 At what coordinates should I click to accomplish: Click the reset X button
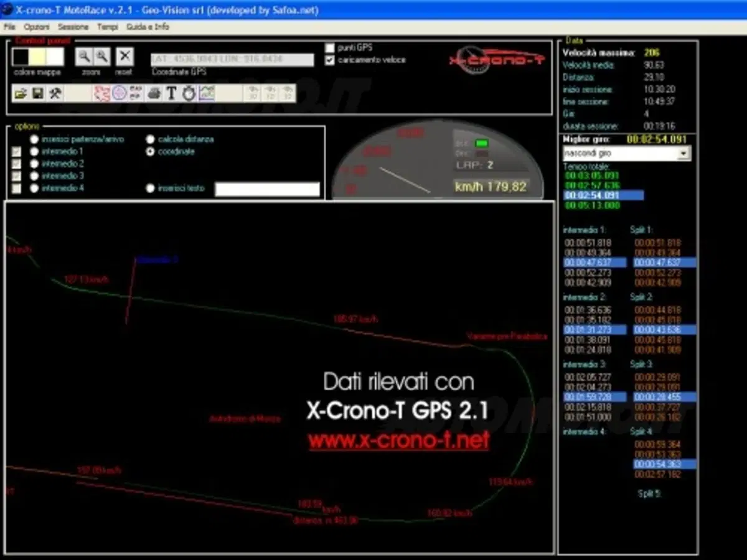[125, 57]
